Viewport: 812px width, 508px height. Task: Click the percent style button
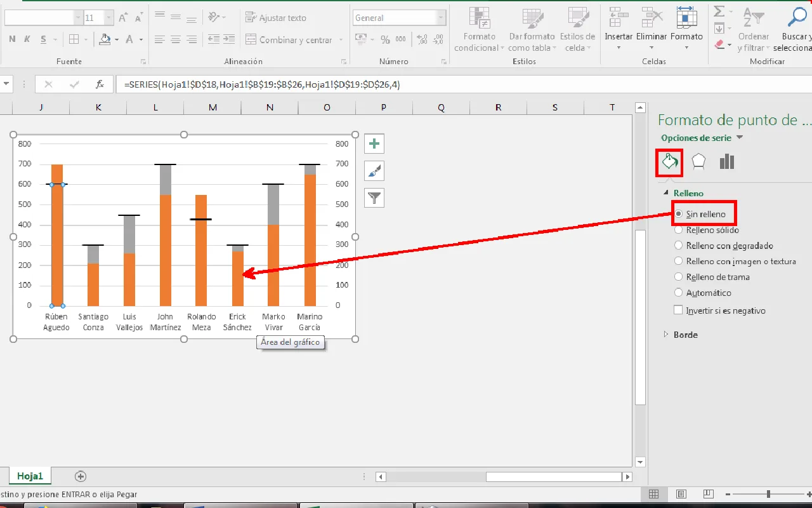[x=385, y=39]
